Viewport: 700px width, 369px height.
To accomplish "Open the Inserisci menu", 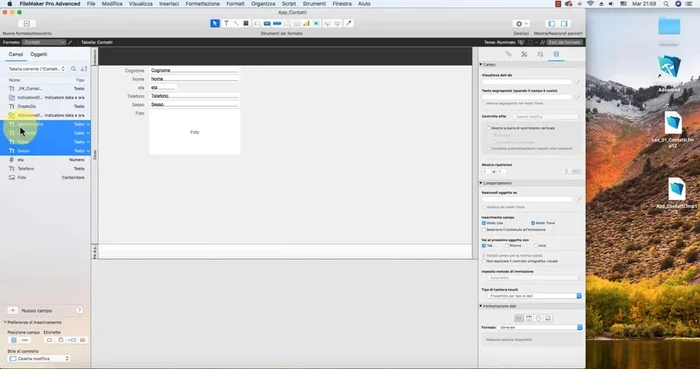I will (x=169, y=4).
